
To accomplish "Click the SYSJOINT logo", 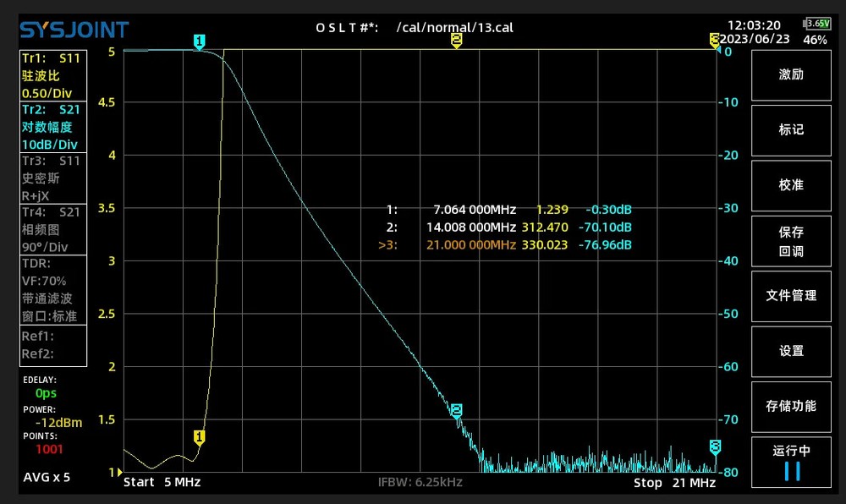I will pyautogui.click(x=74, y=30).
